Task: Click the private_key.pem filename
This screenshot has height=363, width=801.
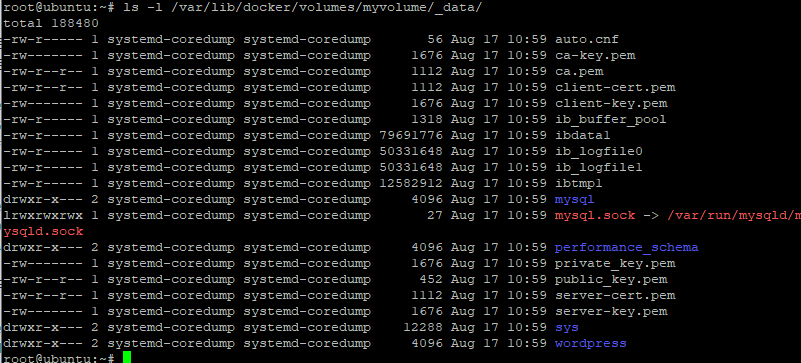Action: coord(615,263)
